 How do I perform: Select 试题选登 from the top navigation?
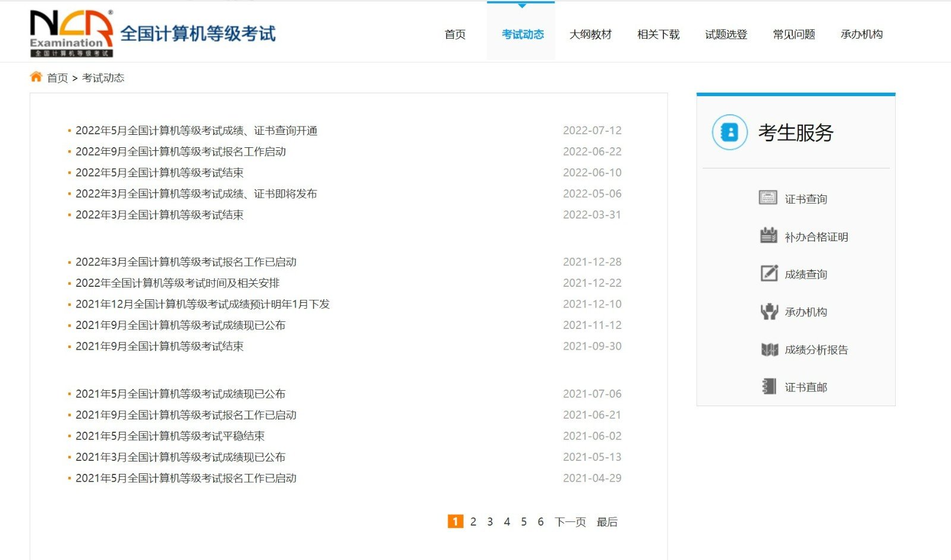click(726, 34)
